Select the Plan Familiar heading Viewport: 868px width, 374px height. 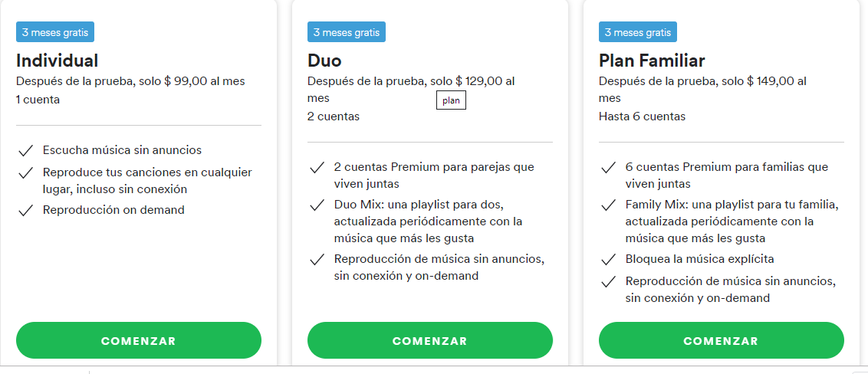(x=652, y=61)
